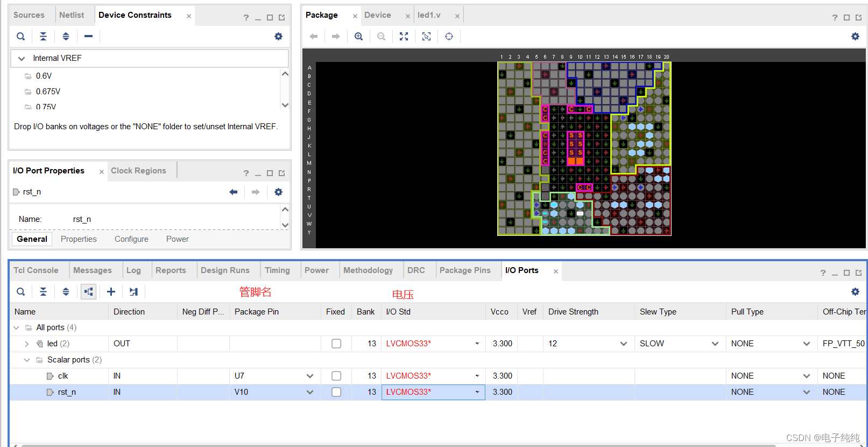The width and height of the screenshot is (868, 447).
Task: Expand all in Device Constraints toolbar
Action: (66, 37)
